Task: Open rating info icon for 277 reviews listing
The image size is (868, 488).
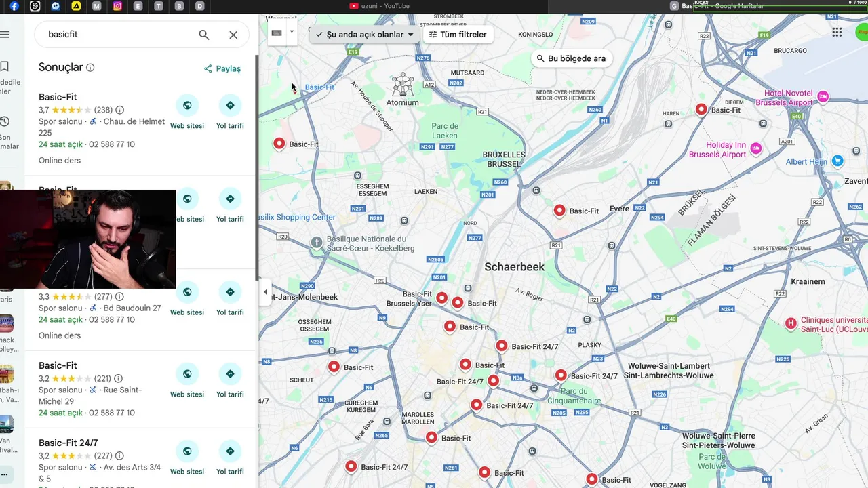Action: pos(119,297)
